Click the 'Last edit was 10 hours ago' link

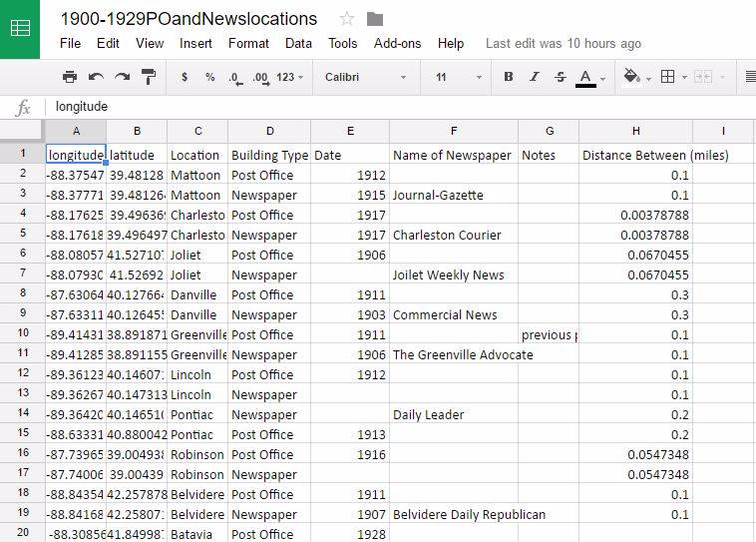(x=563, y=44)
